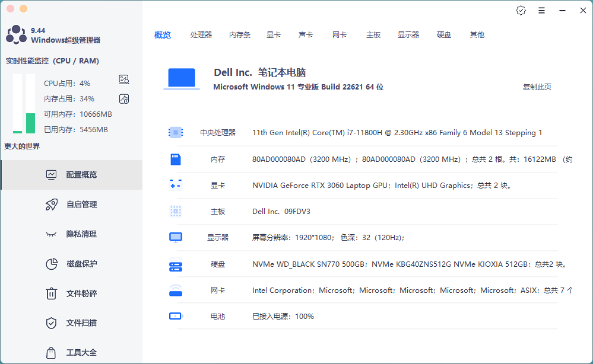
Task: Click the blue laptop computer icon
Action: [182, 78]
